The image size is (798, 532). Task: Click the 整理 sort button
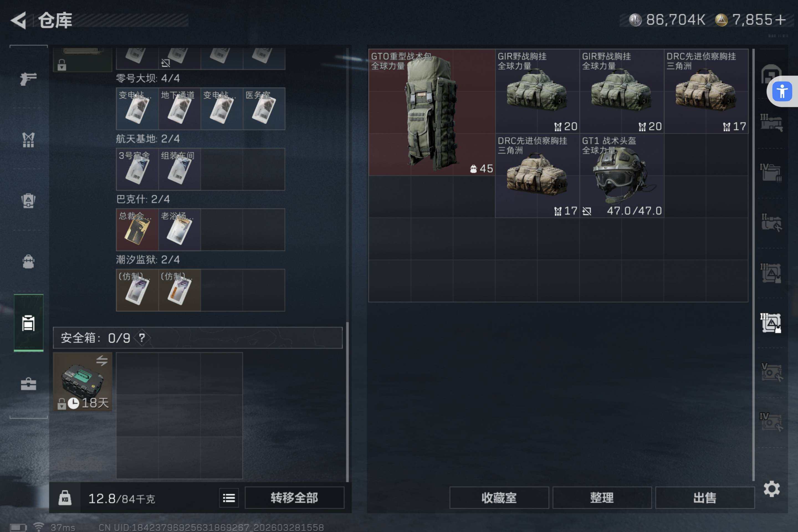pos(602,498)
